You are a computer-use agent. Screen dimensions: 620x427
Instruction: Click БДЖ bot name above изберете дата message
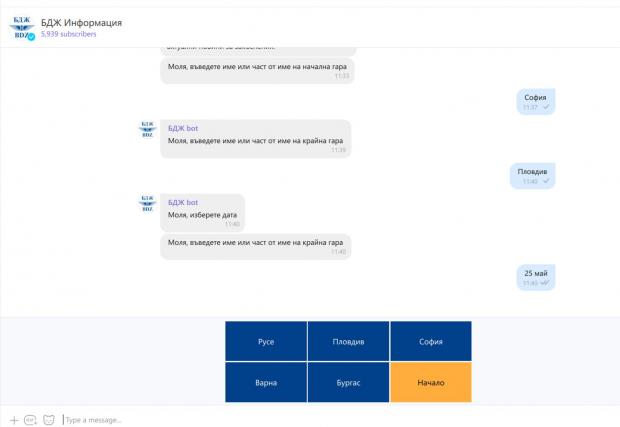[183, 202]
